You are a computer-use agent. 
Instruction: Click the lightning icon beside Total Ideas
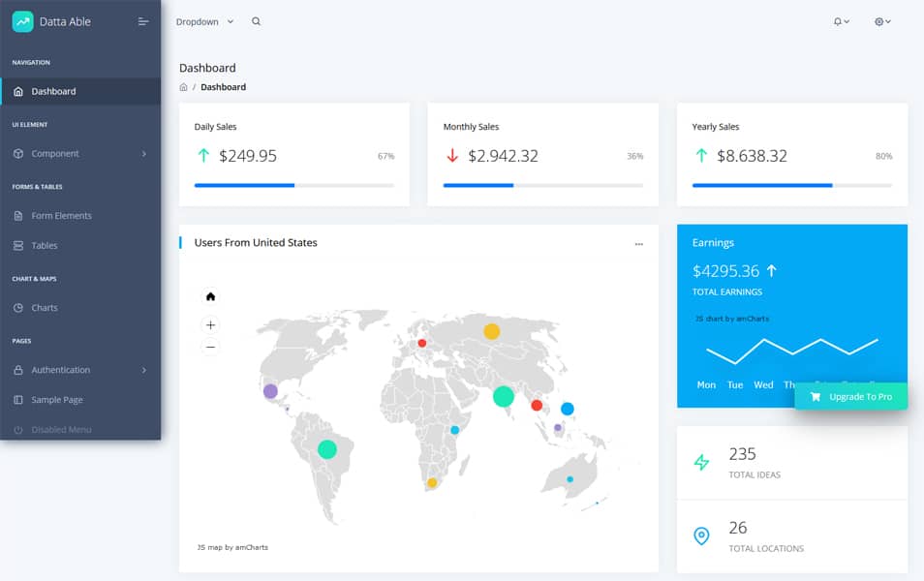point(701,463)
